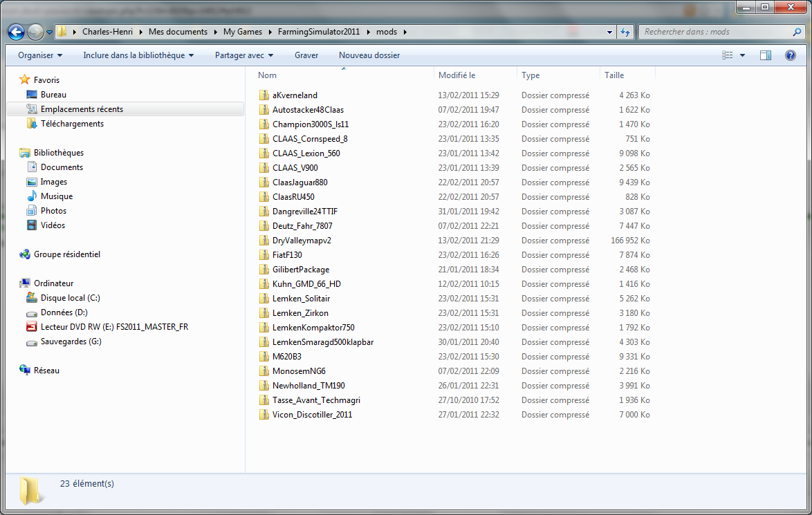The width and height of the screenshot is (812, 515).
Task: Click the change view icon
Action: click(x=728, y=55)
